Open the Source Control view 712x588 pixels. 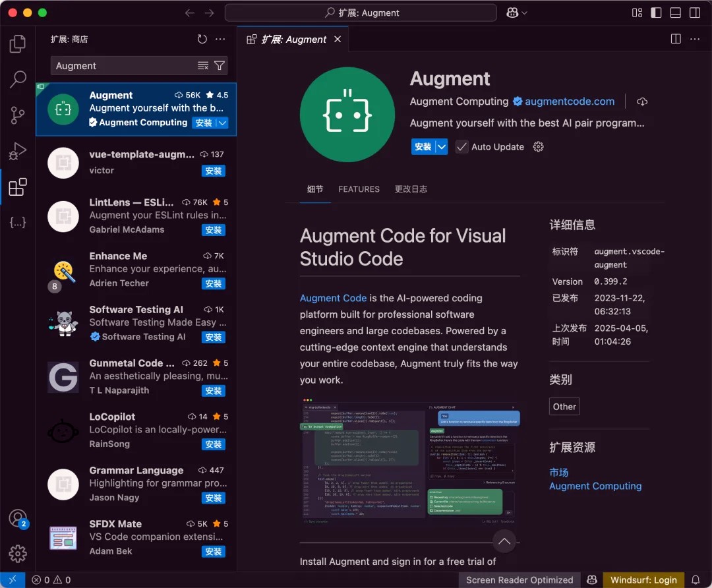click(17, 115)
